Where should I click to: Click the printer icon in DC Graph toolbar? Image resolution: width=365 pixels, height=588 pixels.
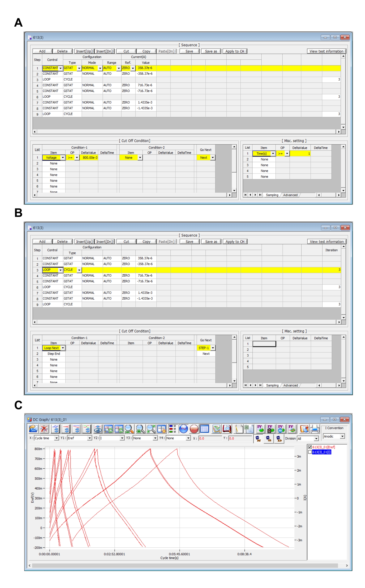tap(315, 429)
